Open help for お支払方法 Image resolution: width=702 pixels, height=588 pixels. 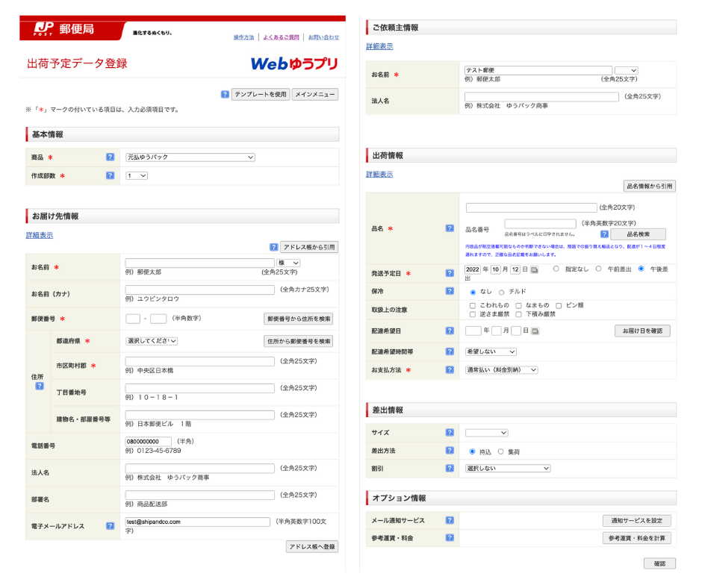(x=450, y=369)
